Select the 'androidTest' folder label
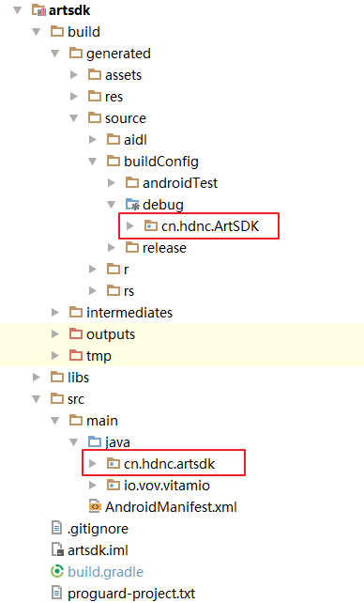The image size is (364, 603). coord(180,183)
